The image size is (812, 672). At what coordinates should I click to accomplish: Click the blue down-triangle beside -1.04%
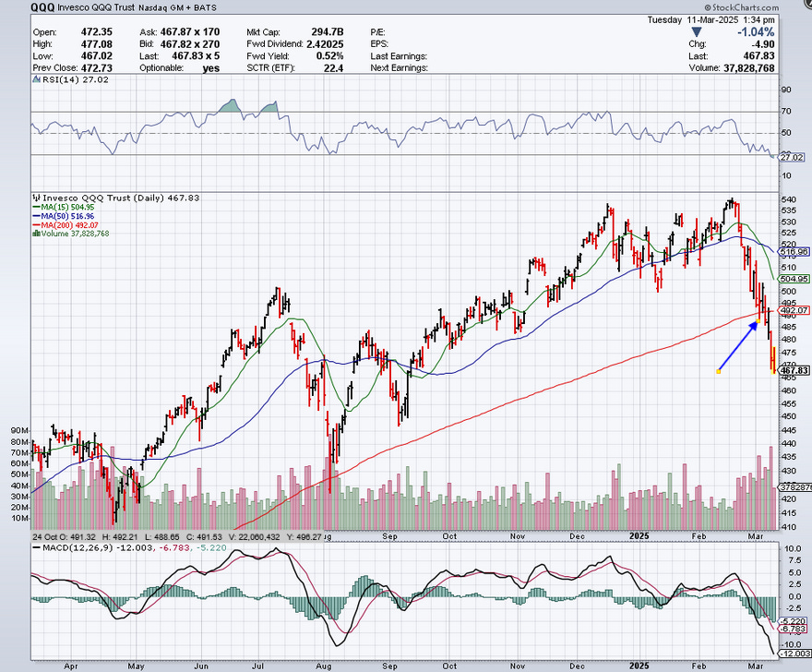(x=697, y=32)
